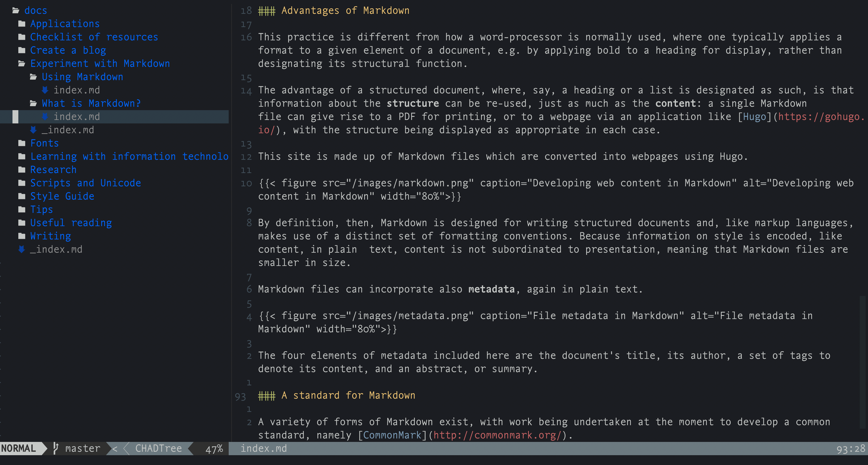
Task: Click the git branch icon beside master
Action: [56, 449]
